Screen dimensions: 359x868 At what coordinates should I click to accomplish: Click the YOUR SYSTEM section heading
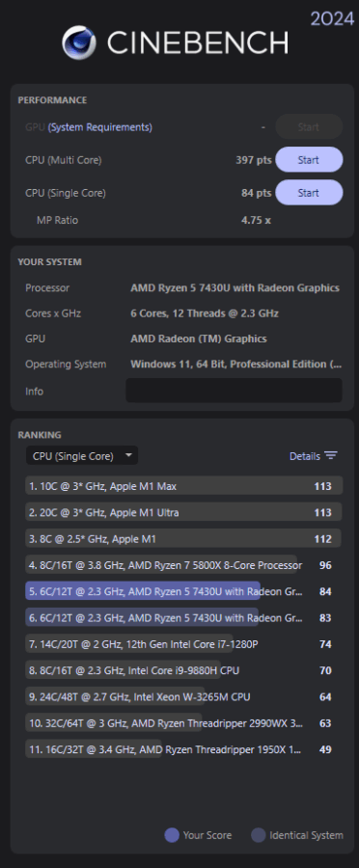50,261
